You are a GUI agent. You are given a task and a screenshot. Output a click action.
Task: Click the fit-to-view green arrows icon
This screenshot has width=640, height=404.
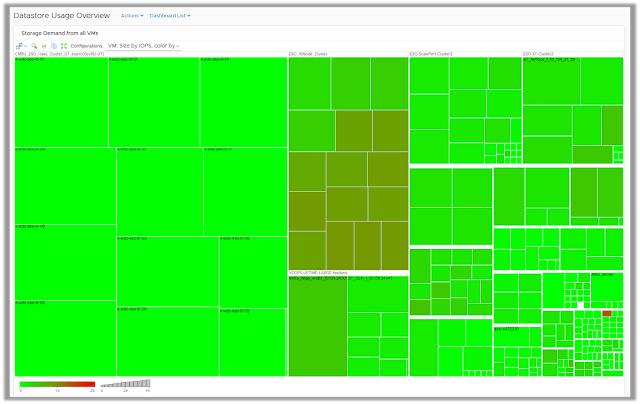(x=64, y=46)
